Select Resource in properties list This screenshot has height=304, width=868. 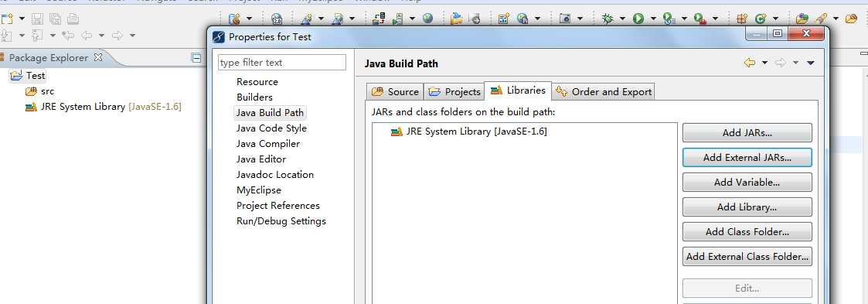pos(257,81)
